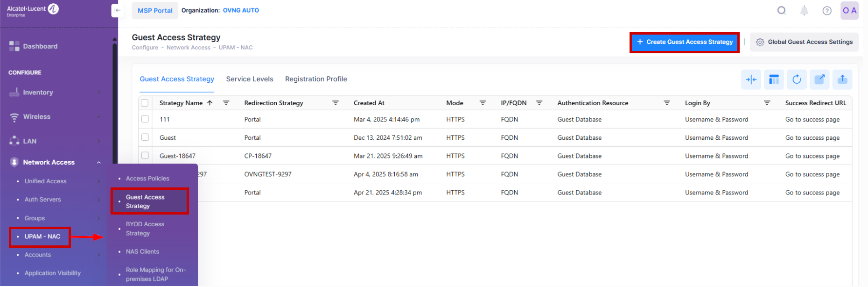Select the checkbox for Guest-18647 row
Image resolution: width=868 pixels, height=287 pixels.
[145, 156]
